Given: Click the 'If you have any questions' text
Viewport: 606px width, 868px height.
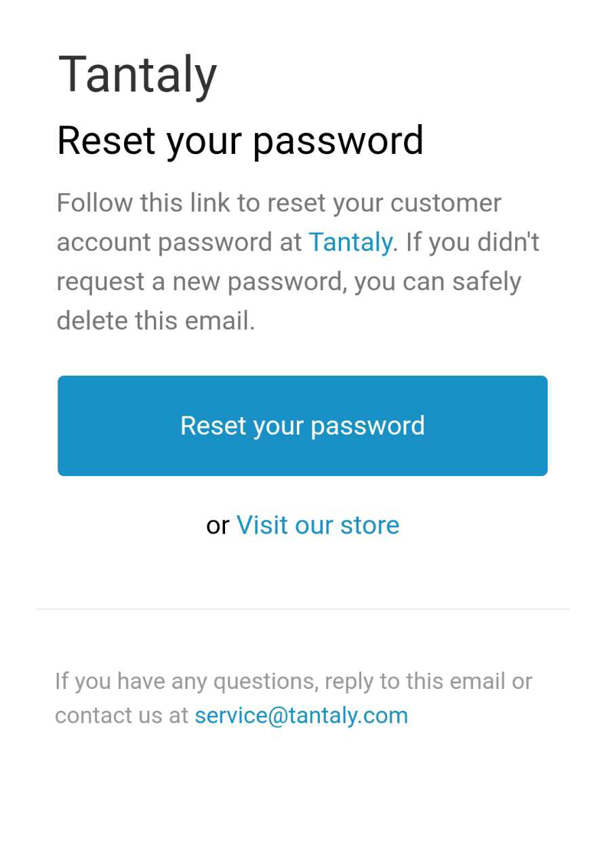Looking at the screenshot, I should [x=186, y=682].
